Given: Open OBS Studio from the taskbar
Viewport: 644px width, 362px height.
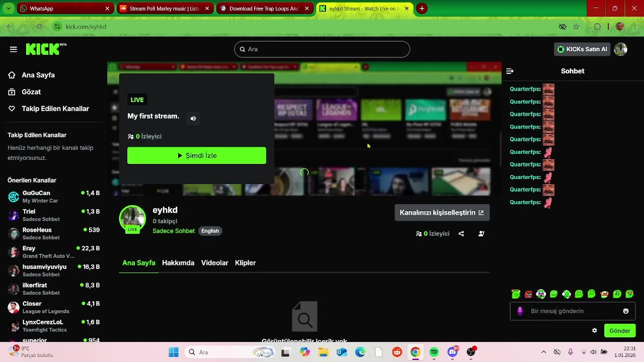Looking at the screenshot, I should (471, 352).
